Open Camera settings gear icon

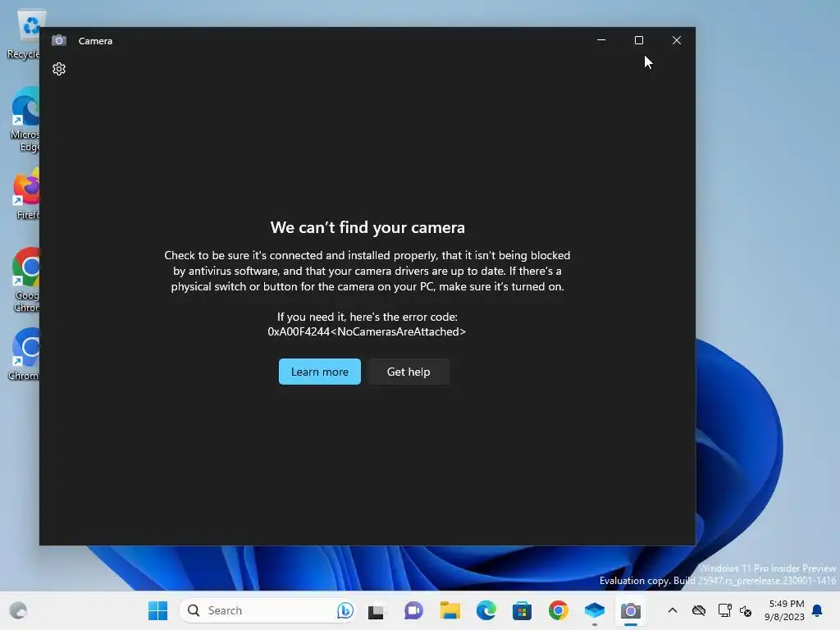(59, 69)
